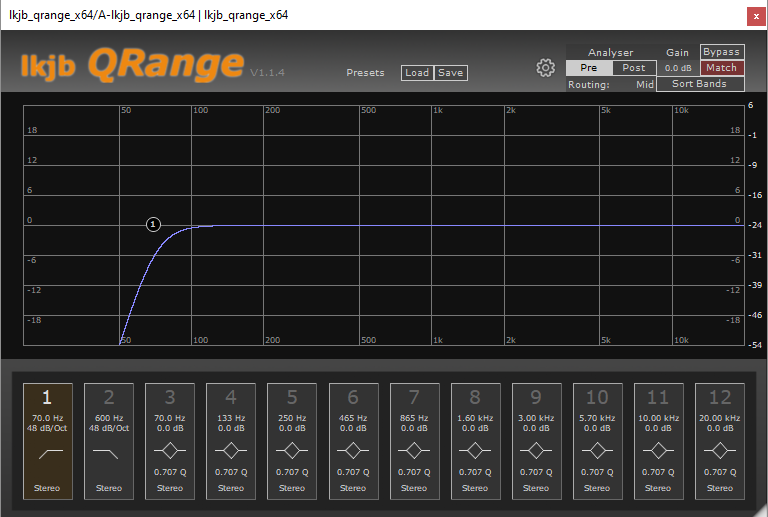Click the Gain 0.0 dB value

678,68
